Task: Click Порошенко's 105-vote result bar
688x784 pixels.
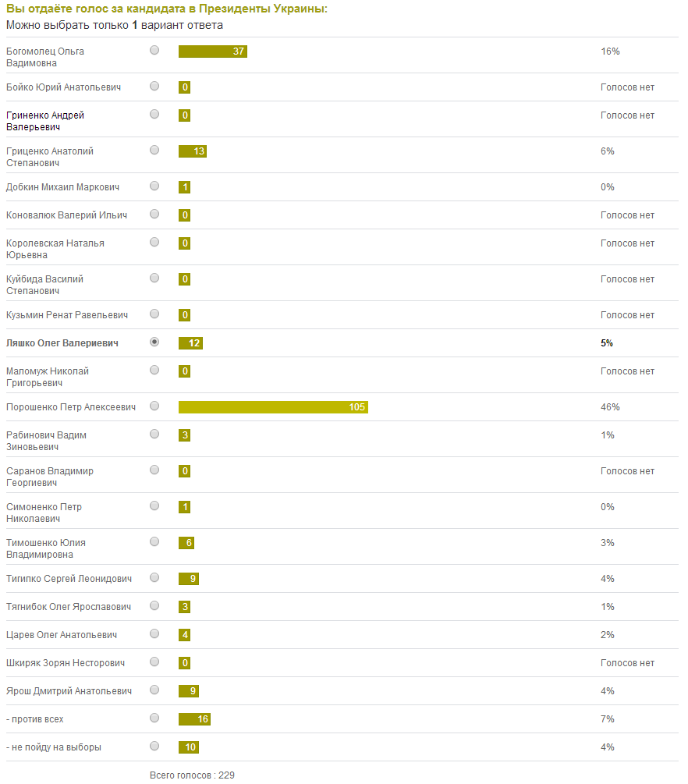Action: click(x=273, y=407)
